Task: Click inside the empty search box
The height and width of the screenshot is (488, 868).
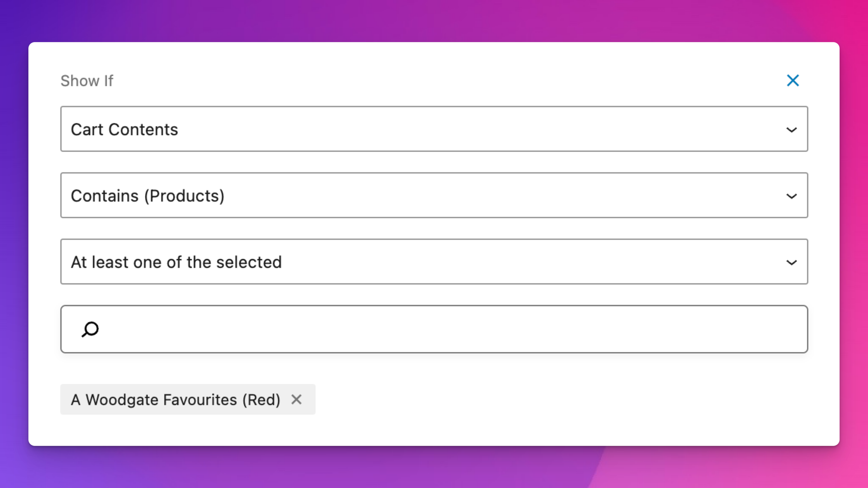Action: (441, 329)
